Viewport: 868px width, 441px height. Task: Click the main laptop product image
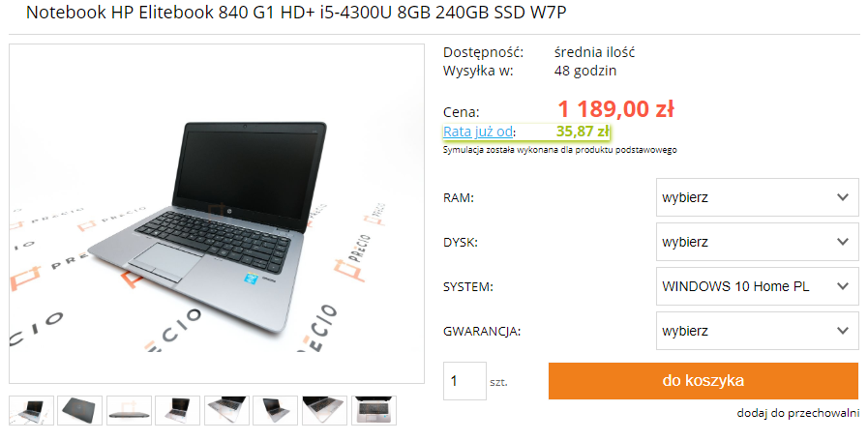[x=217, y=214]
